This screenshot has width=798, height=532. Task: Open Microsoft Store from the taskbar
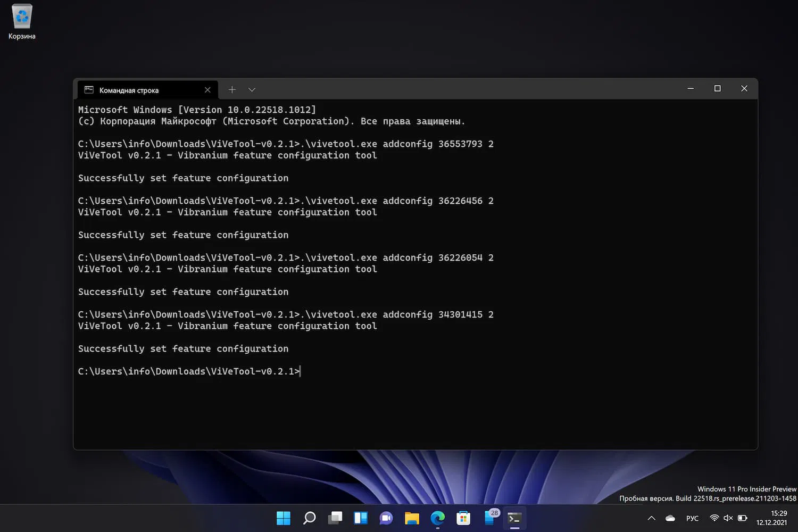[x=463, y=518]
